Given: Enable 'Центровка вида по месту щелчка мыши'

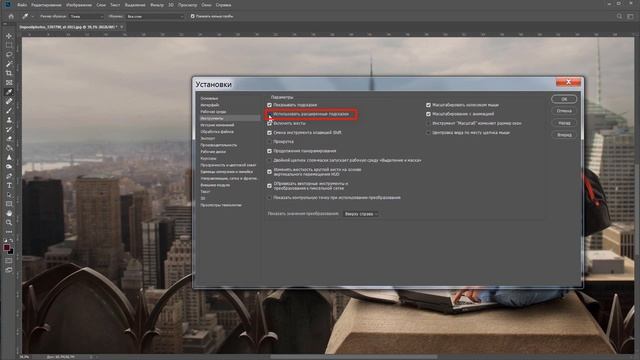Looking at the screenshot, I should (x=428, y=133).
